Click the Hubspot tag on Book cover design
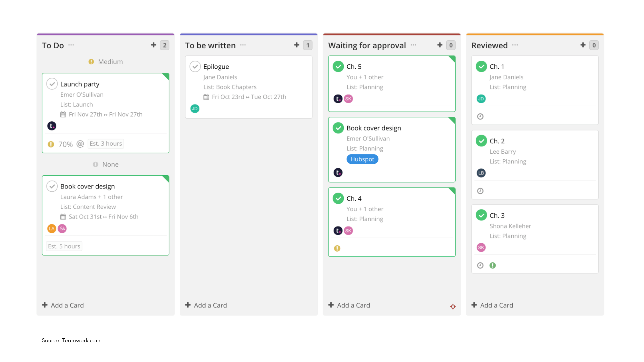Image resolution: width=644 pixels, height=362 pixels. point(362,159)
